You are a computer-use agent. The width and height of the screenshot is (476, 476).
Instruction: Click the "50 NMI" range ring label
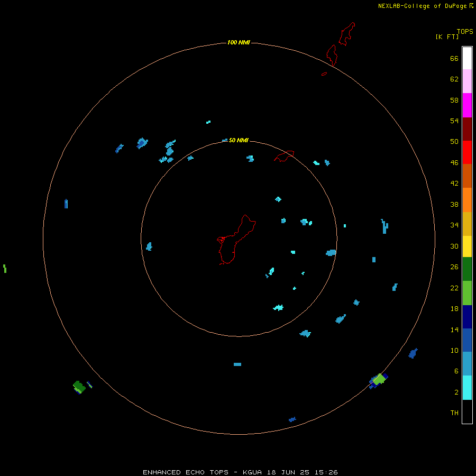[x=239, y=140]
